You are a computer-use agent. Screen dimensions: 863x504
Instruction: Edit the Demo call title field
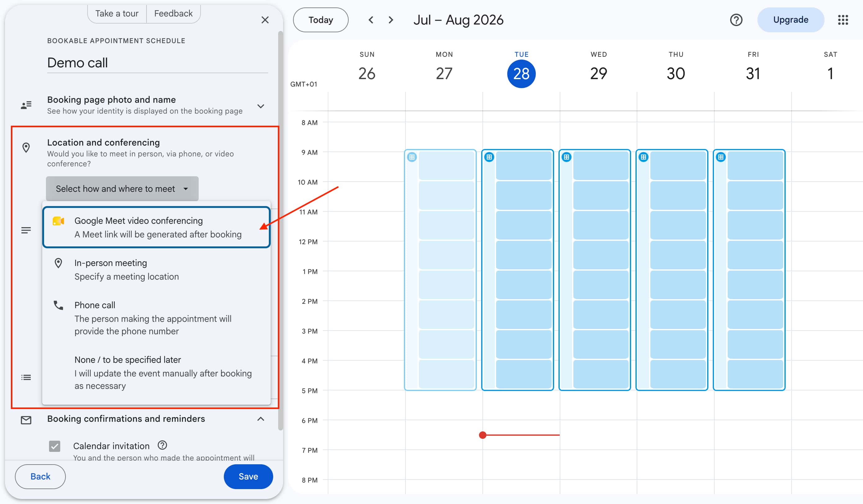point(157,63)
